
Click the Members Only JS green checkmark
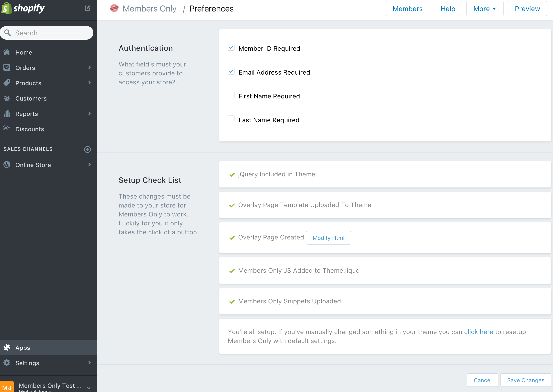[232, 271]
